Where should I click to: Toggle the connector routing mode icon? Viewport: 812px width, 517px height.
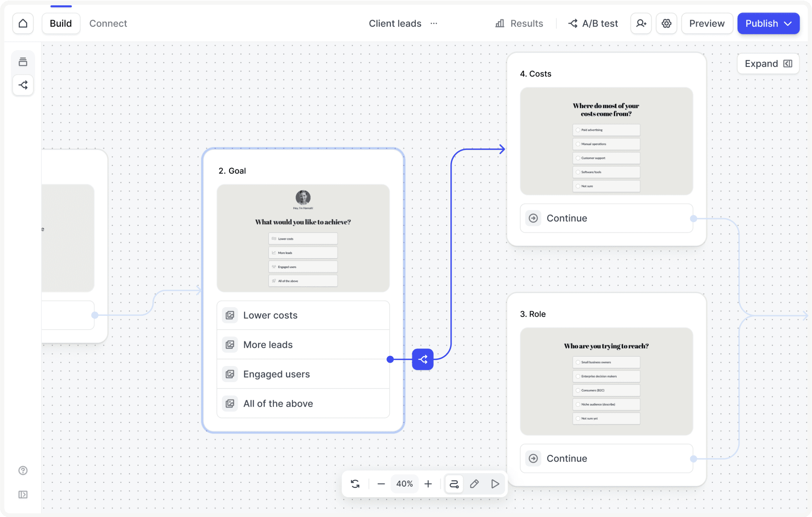click(x=454, y=484)
